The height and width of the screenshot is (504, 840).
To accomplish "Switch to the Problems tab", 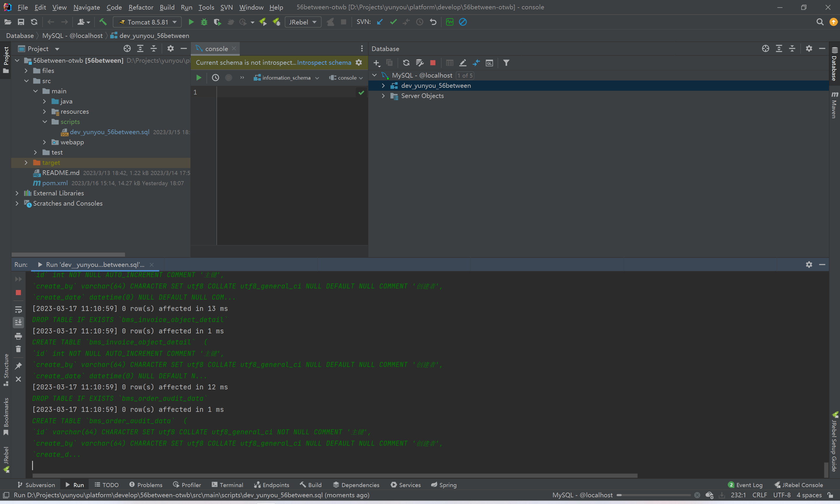I will click(146, 485).
